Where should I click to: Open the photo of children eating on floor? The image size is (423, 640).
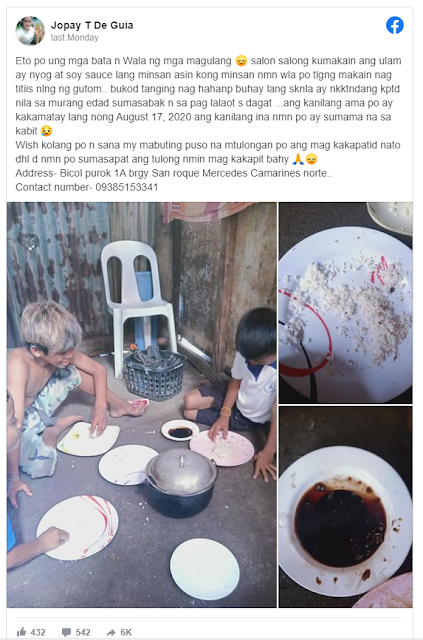(142, 404)
